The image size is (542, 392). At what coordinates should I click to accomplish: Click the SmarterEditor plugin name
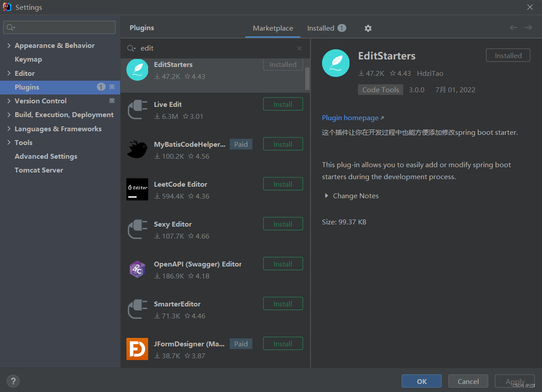pos(177,304)
